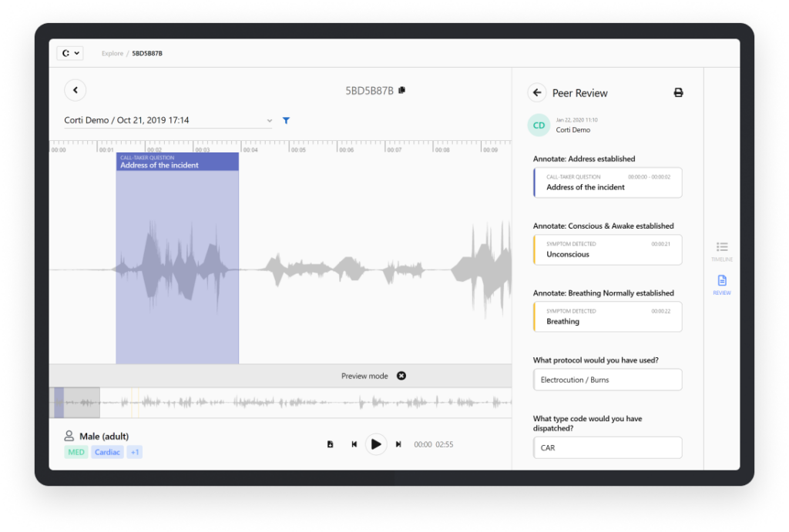Screen dimensions: 789x532
Task: Open the filter icon next to the call dropdown
Action: pos(286,120)
